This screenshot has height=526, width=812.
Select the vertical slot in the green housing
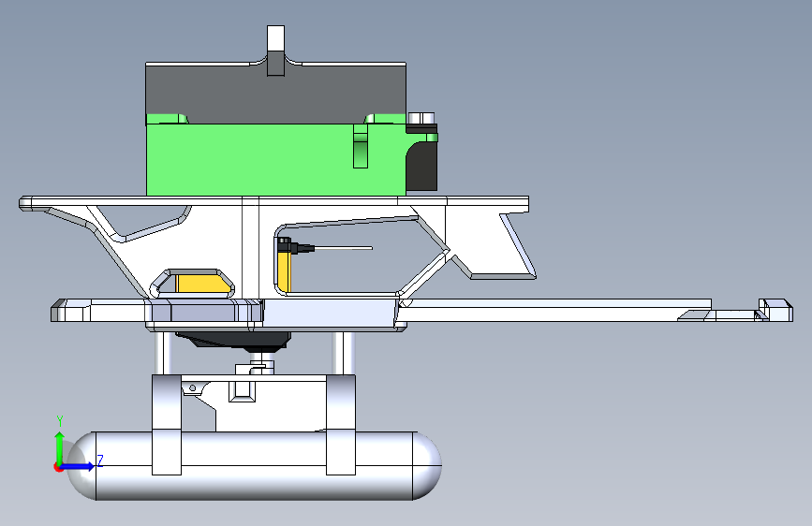pos(361,147)
